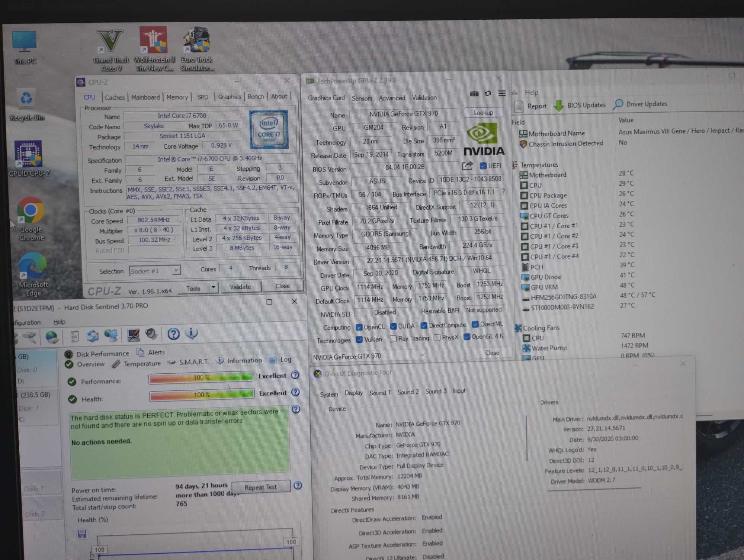Viewport: 744px width, 560px height.
Task: Toggle DirectML checkbox
Action: (475, 324)
